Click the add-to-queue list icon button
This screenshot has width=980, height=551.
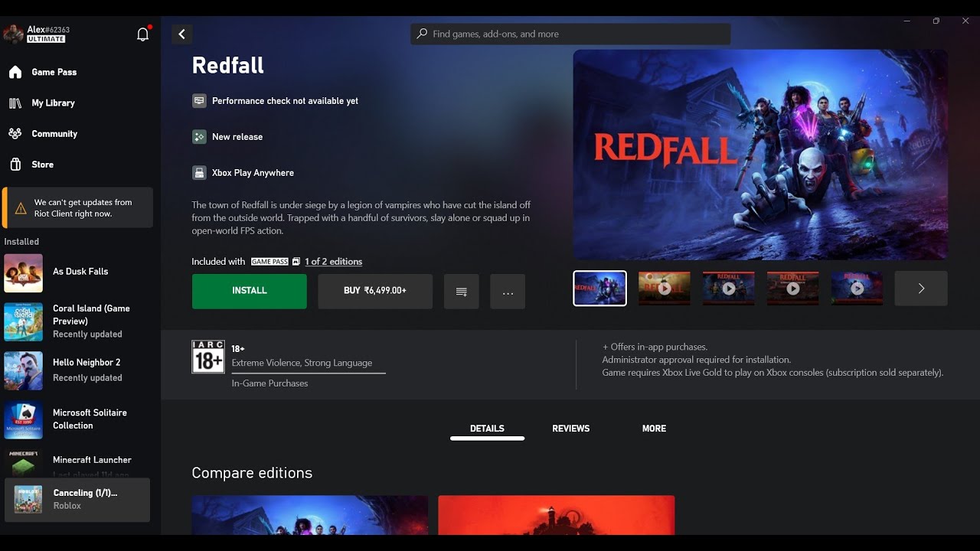(x=462, y=292)
